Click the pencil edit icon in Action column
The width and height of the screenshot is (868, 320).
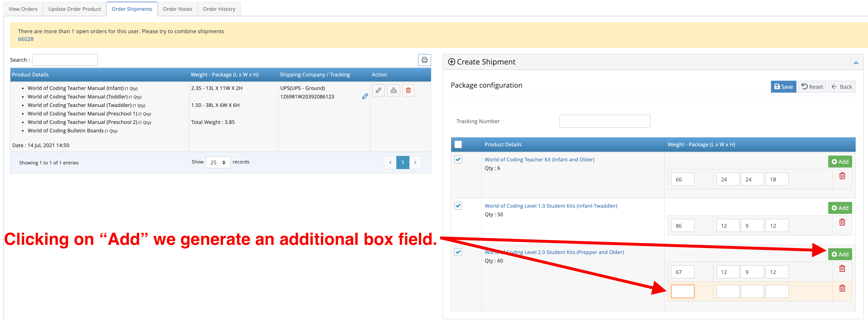click(x=378, y=90)
